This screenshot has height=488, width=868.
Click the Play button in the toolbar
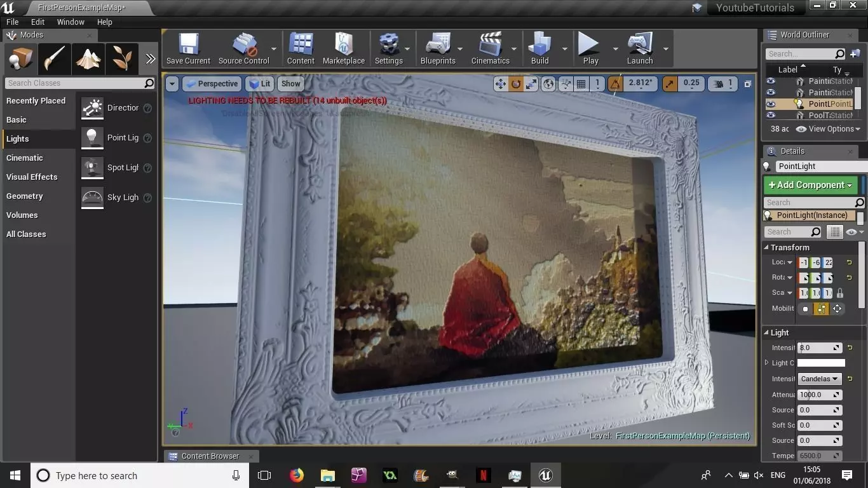[x=590, y=49]
